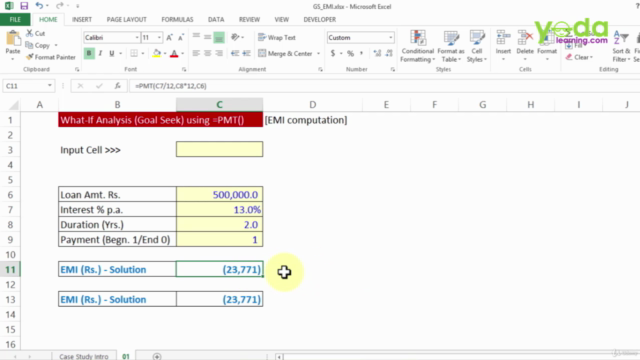Click the Delete cells button
Image resolution: width=640 pixels, height=360 pixels.
click(525, 45)
